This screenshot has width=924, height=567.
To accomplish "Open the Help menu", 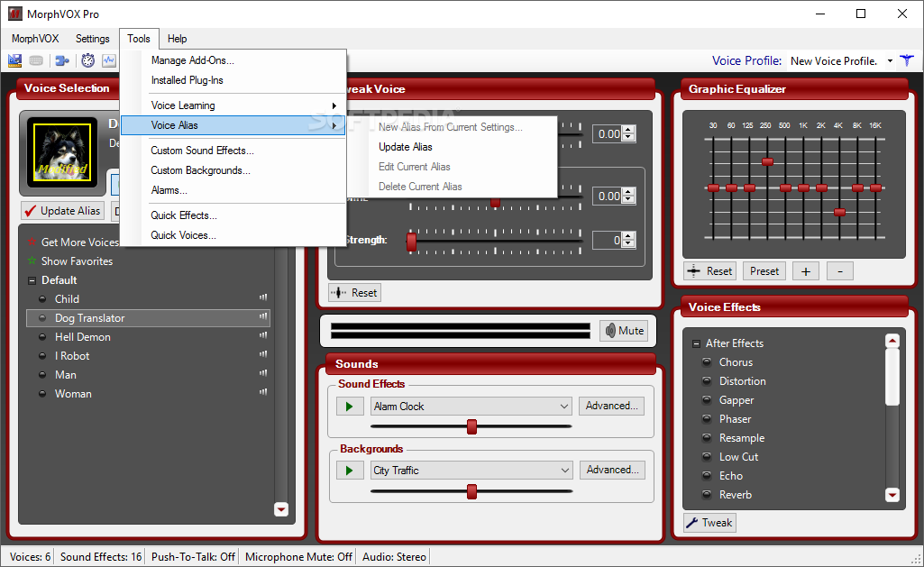I will [x=177, y=38].
